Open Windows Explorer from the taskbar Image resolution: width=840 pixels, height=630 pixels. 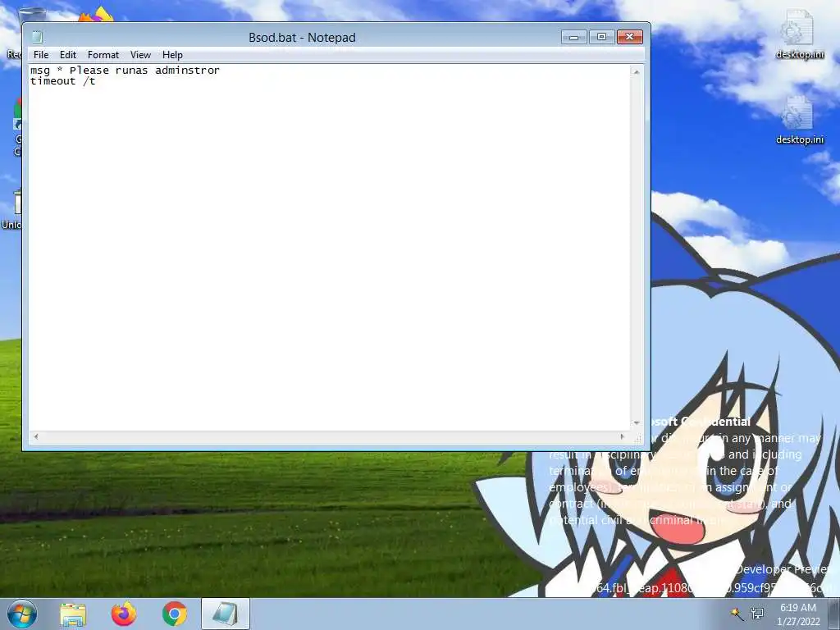(x=73, y=614)
